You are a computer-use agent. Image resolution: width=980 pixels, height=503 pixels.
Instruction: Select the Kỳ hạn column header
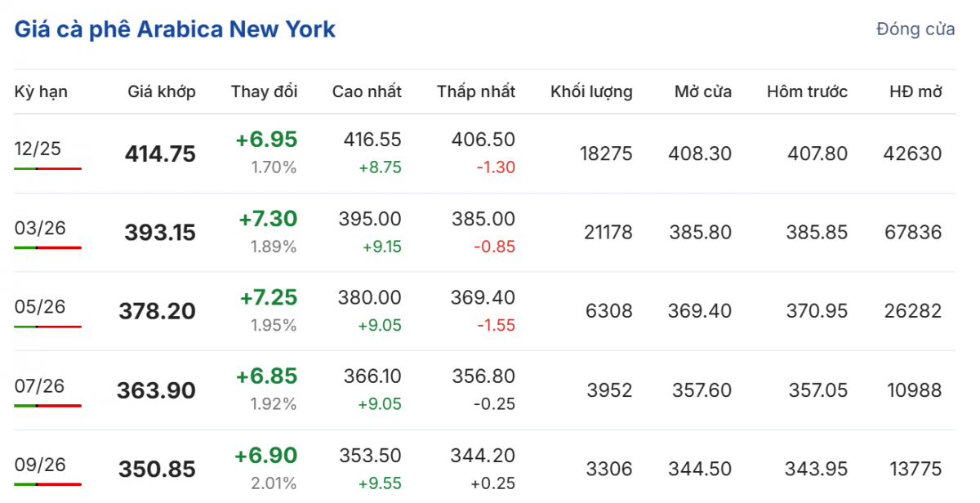[41, 91]
